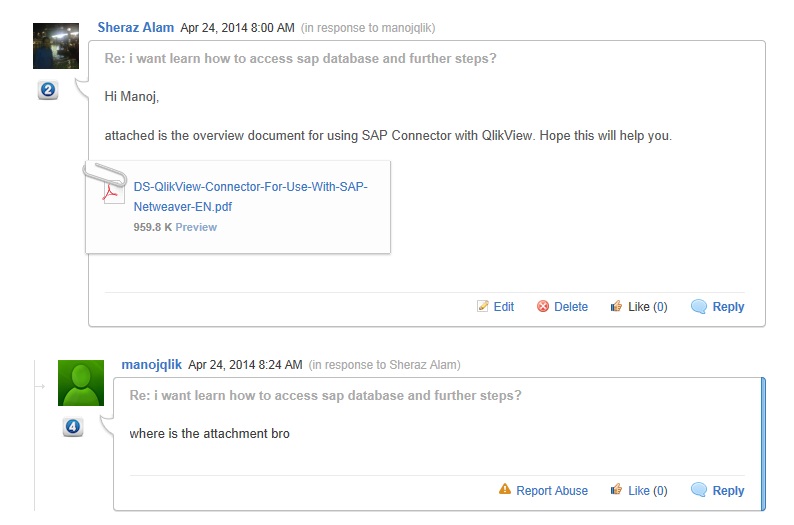Image resolution: width=794 pixels, height=525 pixels.
Task: Click the PDF attachment file icon
Action: (x=113, y=188)
